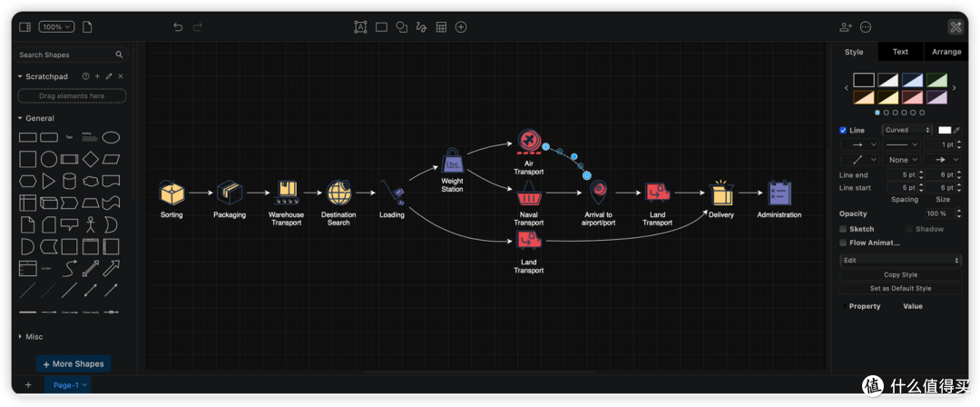Open the Curved line style dropdown

[906, 130]
